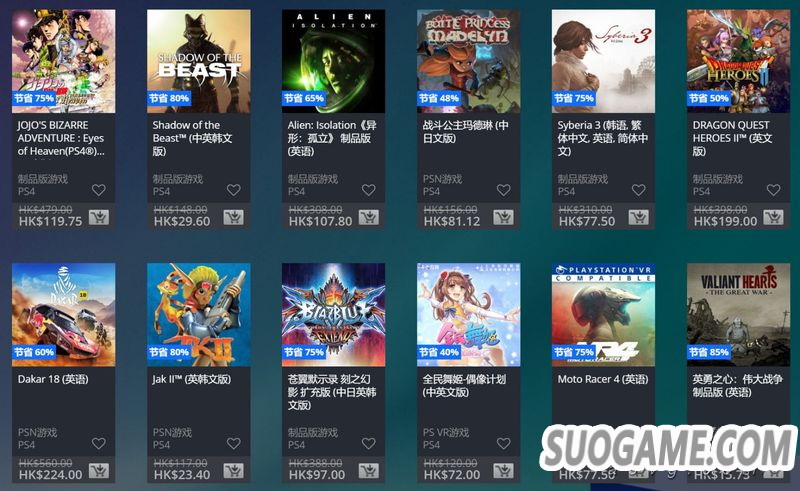Favorite 战斗公主玛德琳 using heart icon
This screenshot has width=800, height=491.
[504, 190]
